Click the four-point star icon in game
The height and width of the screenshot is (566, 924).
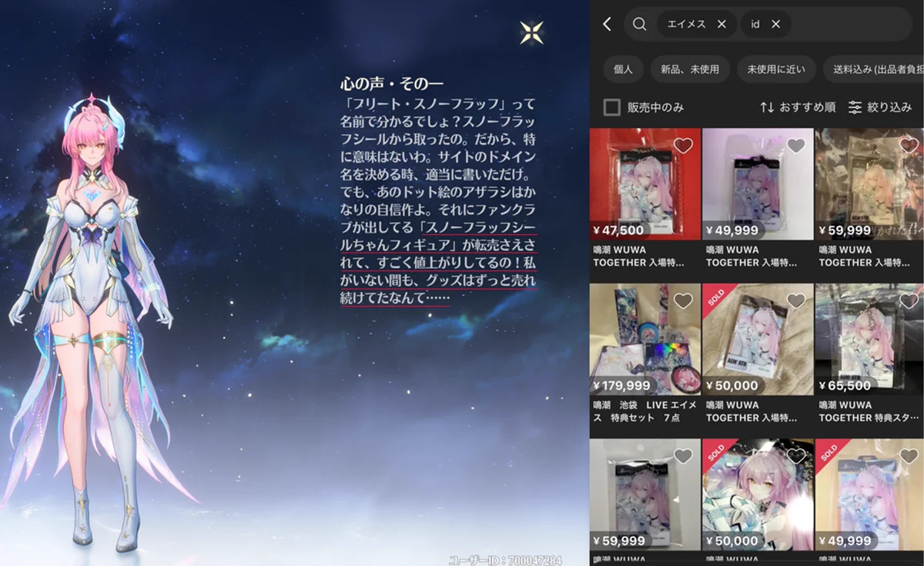(531, 32)
